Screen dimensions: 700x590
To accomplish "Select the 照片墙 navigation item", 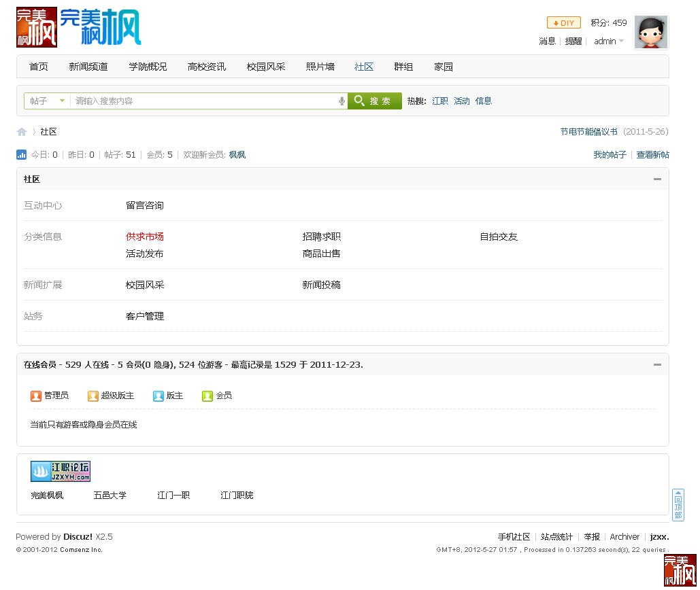I will tap(320, 67).
